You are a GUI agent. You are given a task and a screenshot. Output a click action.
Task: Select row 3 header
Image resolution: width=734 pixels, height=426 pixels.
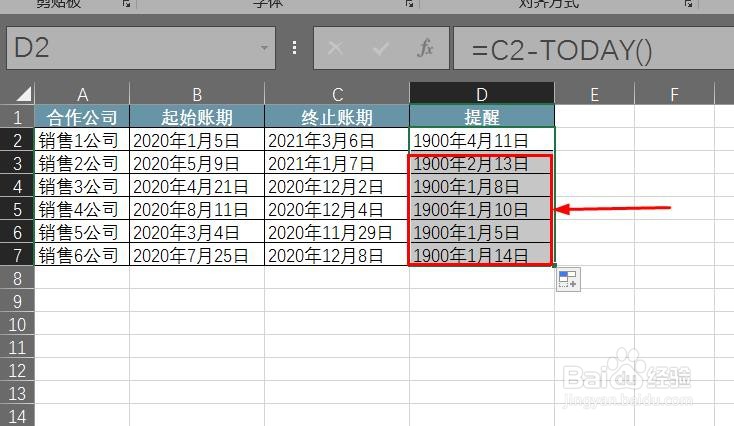click(x=17, y=162)
